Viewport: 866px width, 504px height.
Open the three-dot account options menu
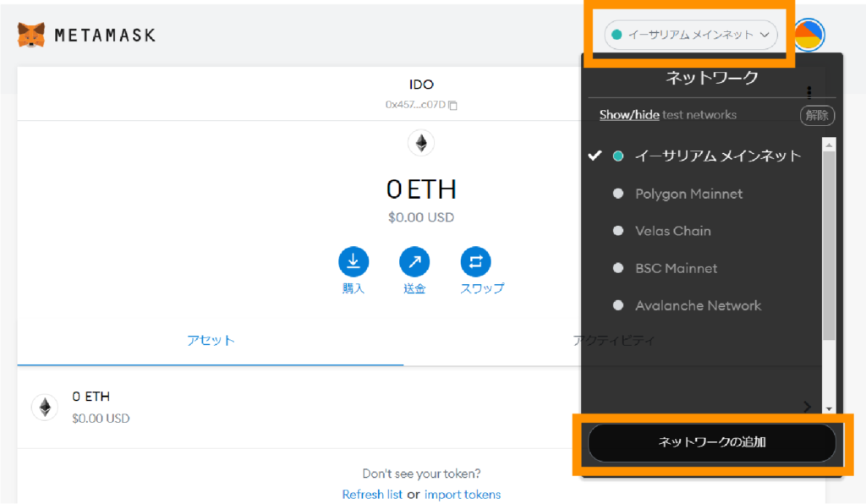pyautogui.click(x=809, y=91)
